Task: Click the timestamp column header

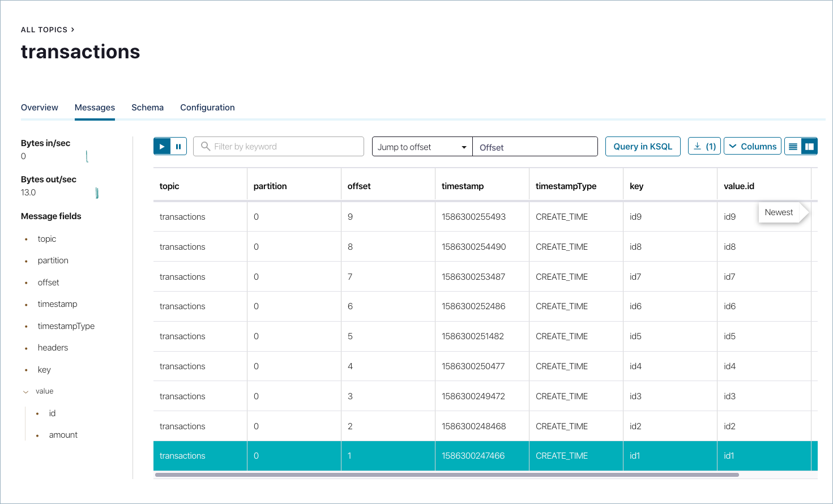Action: tap(463, 186)
